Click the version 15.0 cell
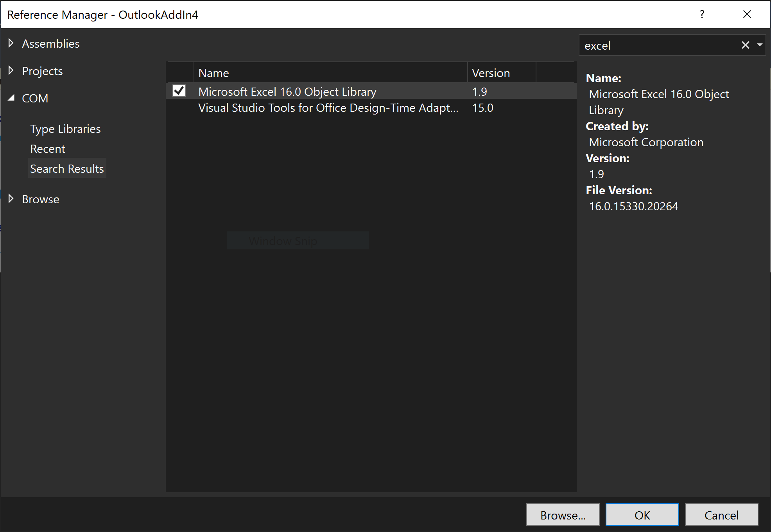The width and height of the screenshot is (771, 532). coord(482,107)
